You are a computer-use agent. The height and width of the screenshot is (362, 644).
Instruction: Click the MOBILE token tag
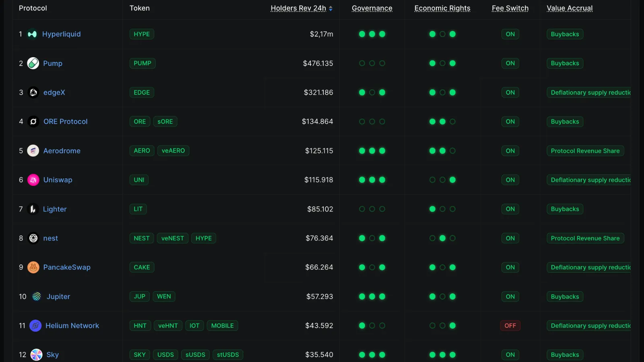pyautogui.click(x=223, y=325)
